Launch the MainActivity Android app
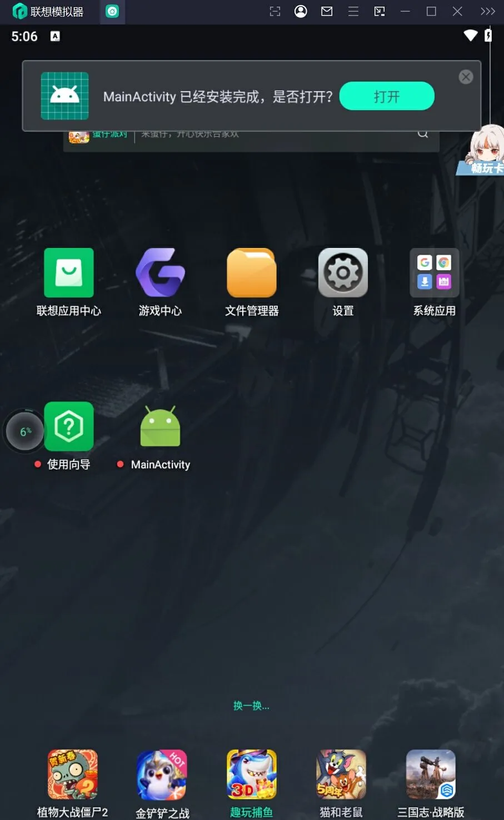 pyautogui.click(x=160, y=426)
